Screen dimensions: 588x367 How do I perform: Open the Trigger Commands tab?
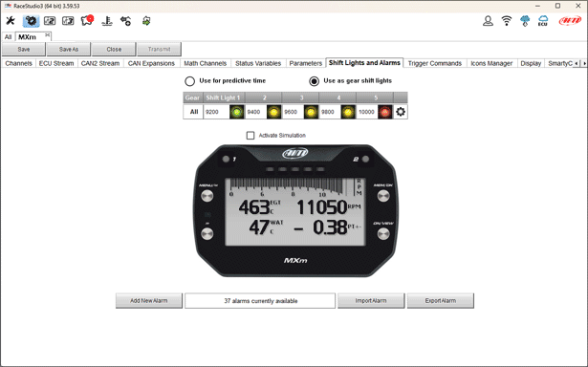pyautogui.click(x=435, y=63)
